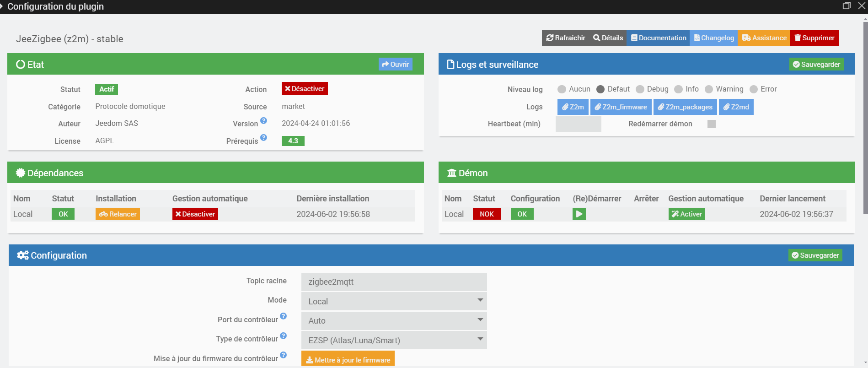Click the market source value
Image resolution: width=868 pixels, height=368 pixels.
293,107
